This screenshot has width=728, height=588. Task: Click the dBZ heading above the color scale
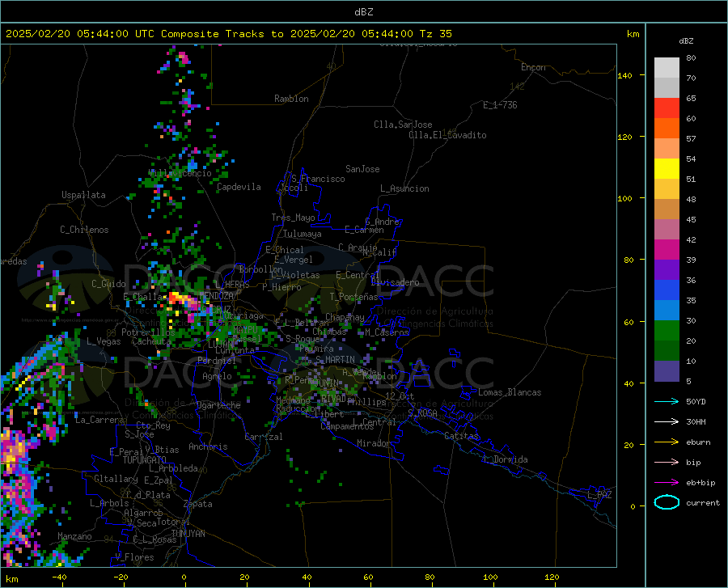coord(686,40)
